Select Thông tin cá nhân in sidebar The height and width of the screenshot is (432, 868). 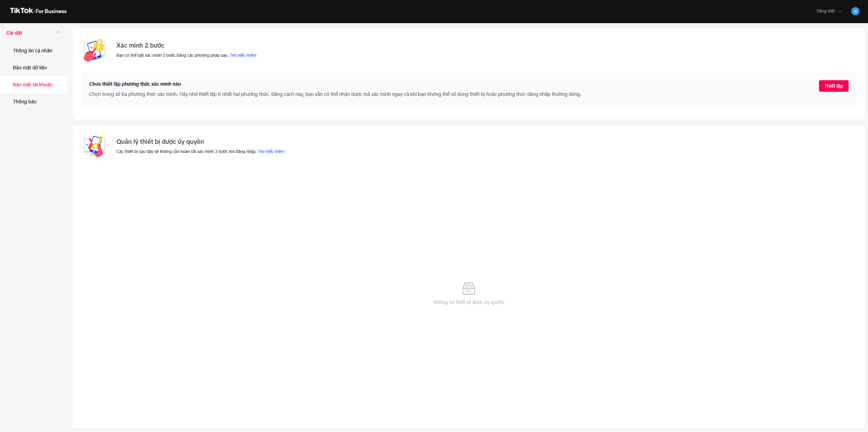tap(33, 51)
